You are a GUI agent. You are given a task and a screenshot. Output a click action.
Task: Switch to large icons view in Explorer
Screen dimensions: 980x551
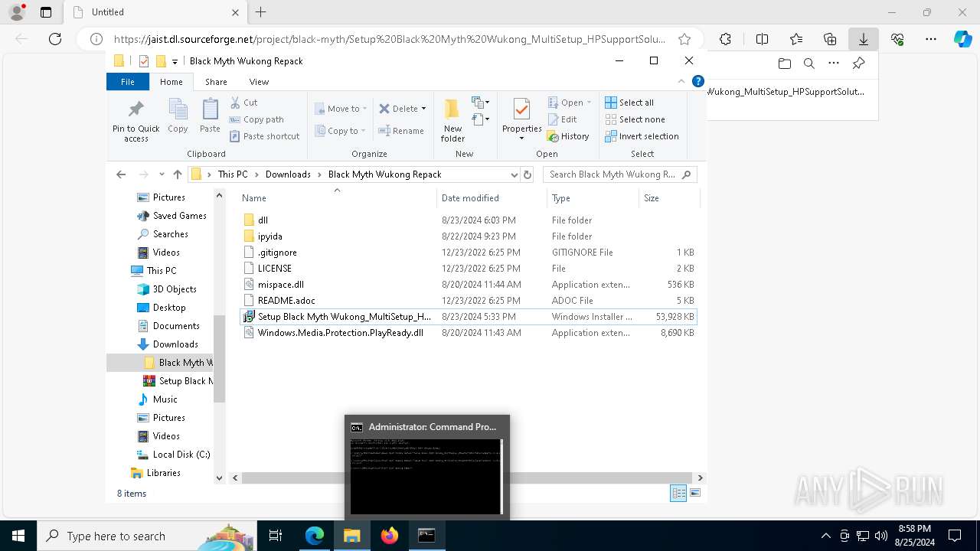tap(695, 494)
